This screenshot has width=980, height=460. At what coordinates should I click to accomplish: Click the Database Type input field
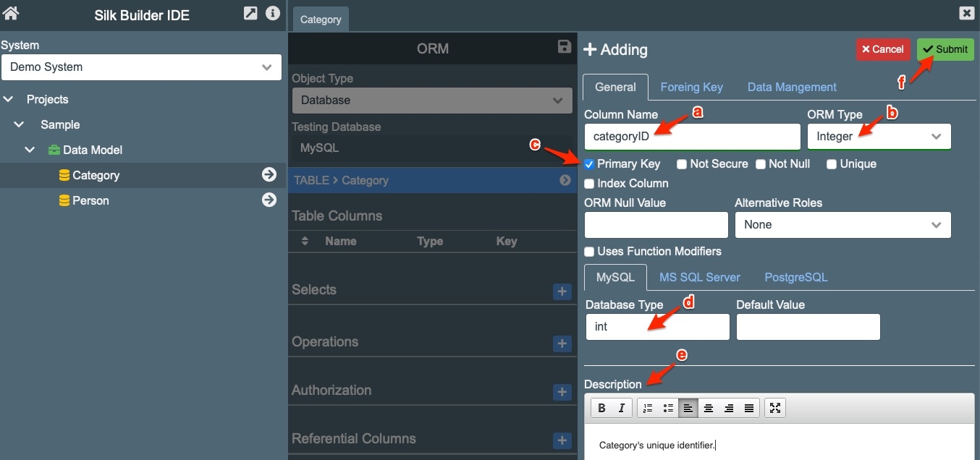(657, 327)
